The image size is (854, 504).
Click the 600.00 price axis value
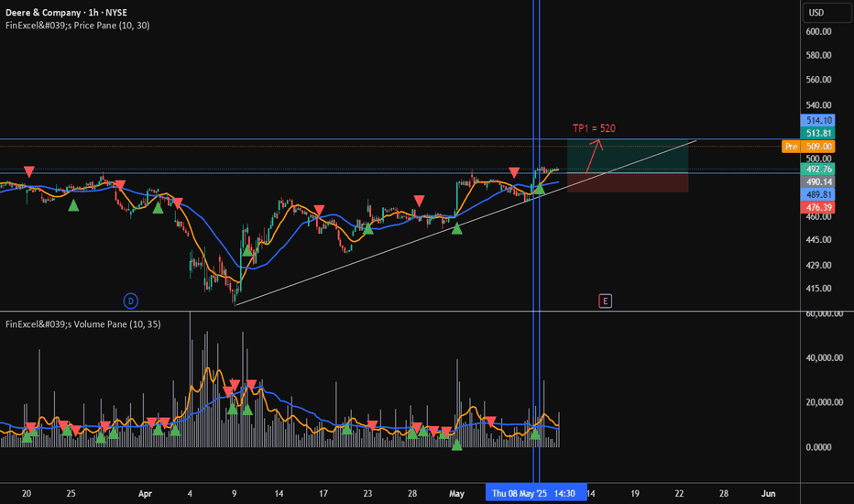click(x=818, y=31)
